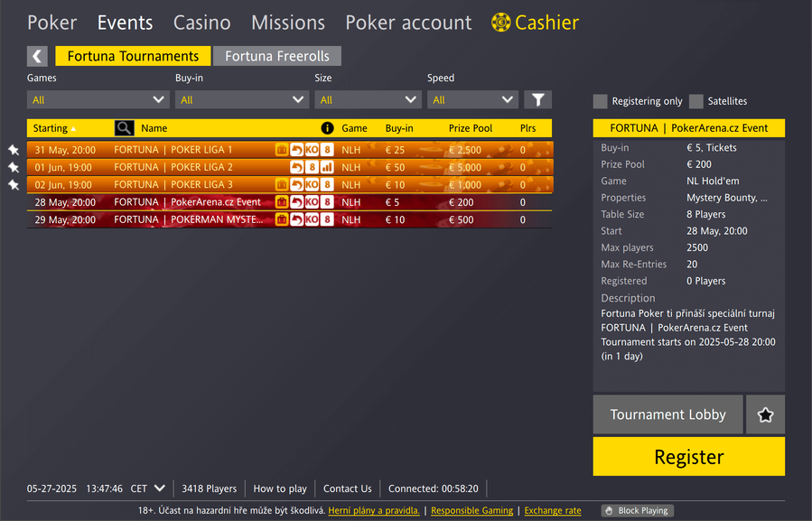Viewport: 812px width, 521px height.
Task: Click the € 2,500 prize pool cell
Action: click(x=465, y=150)
